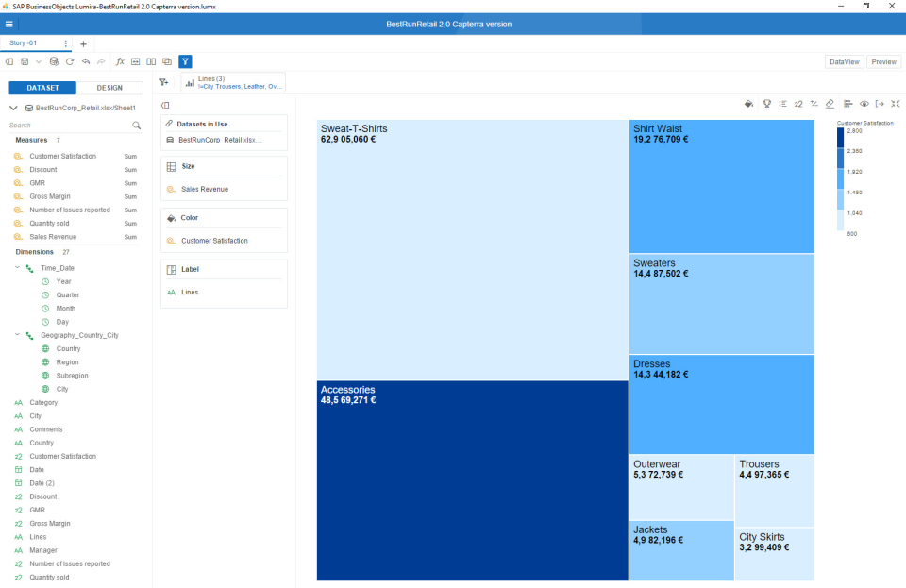Screen dimensions: 906x588
Task: Refresh the data with the refresh icon
Action: (69, 60)
